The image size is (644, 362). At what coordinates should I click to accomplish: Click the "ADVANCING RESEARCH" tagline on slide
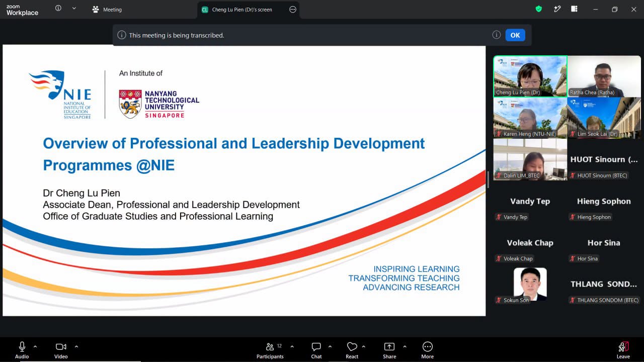click(x=411, y=288)
